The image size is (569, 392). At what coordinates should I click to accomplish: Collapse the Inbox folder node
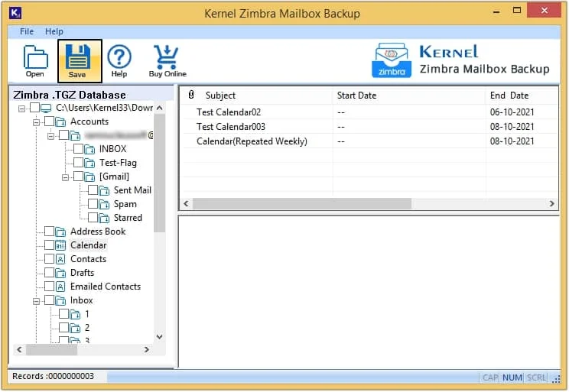click(x=36, y=301)
